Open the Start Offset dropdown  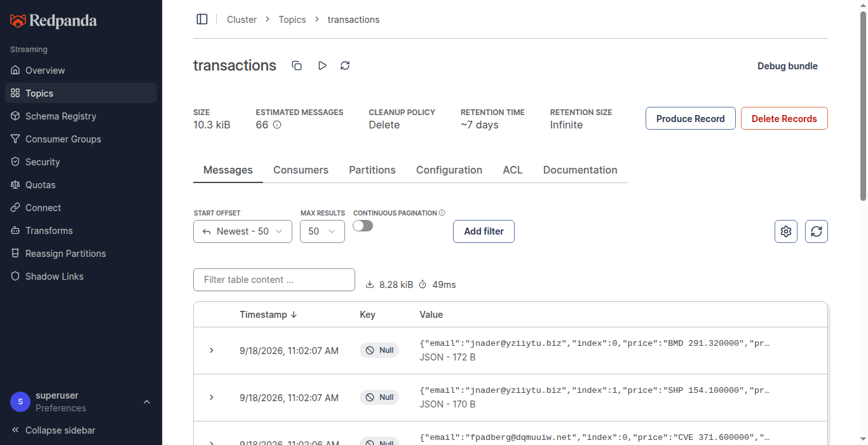tap(243, 231)
